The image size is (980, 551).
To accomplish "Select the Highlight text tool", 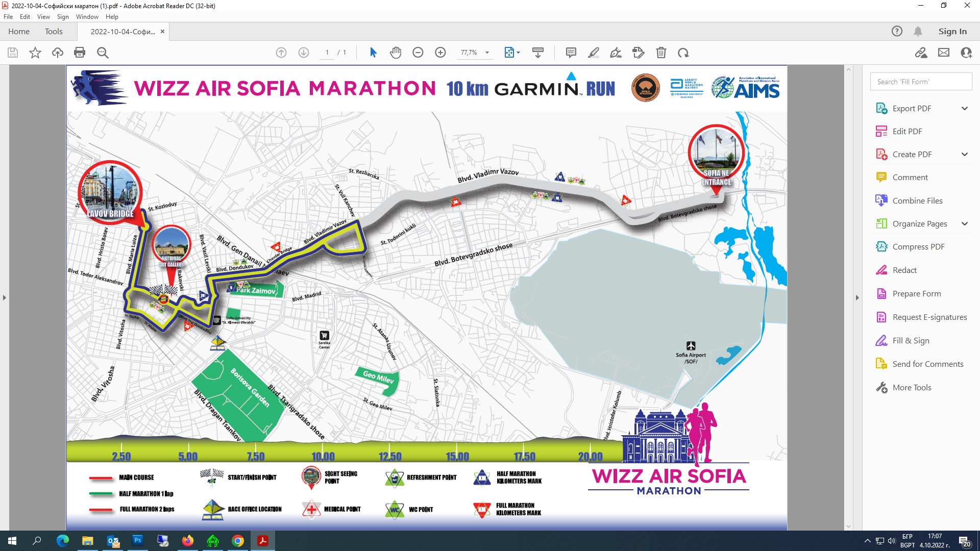I will coord(594,53).
